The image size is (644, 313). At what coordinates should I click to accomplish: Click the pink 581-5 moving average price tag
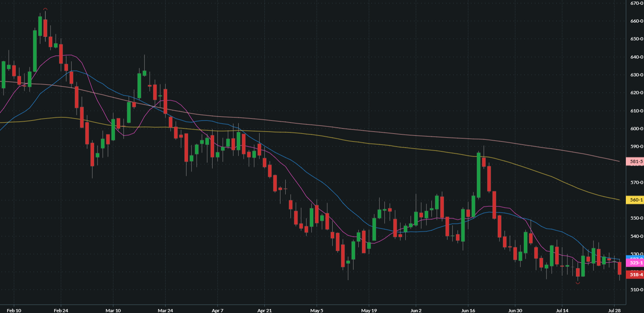pyautogui.click(x=635, y=162)
